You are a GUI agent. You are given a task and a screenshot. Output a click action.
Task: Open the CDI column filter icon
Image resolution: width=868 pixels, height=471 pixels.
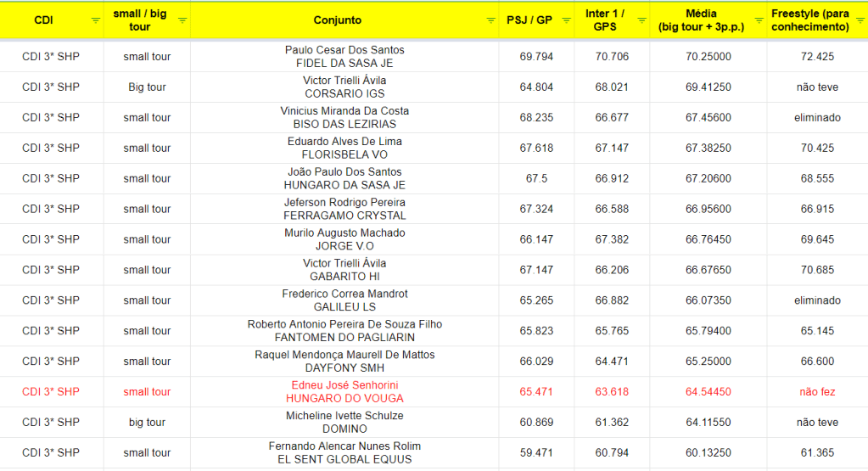93,20
